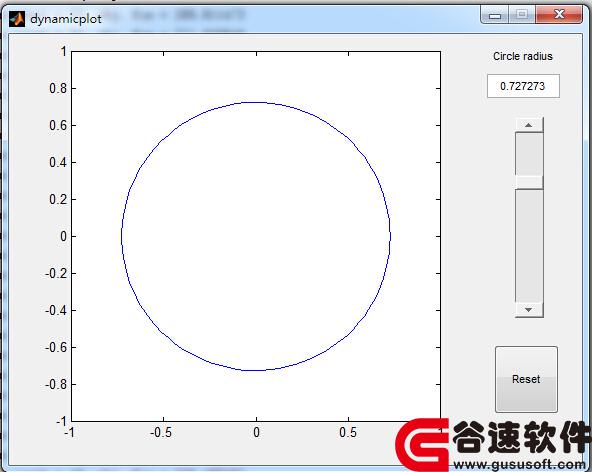
Task: Click the 0.8 y-axis tick label
Action: coord(58,88)
